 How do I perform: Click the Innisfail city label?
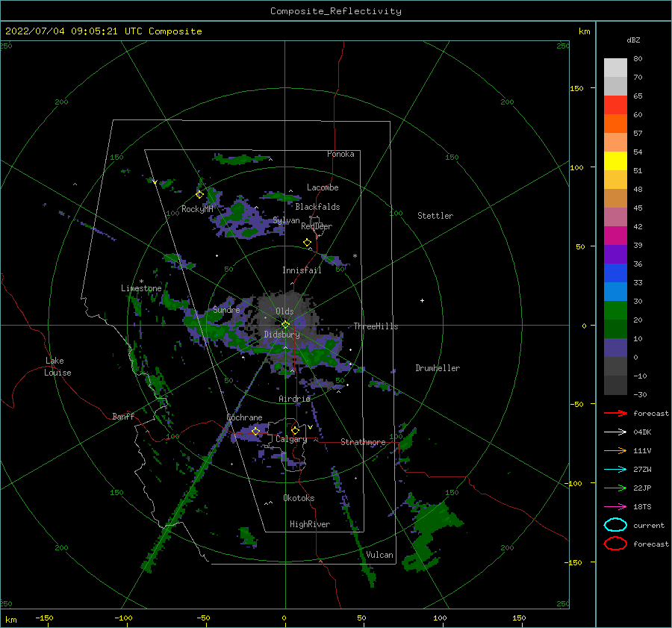(x=302, y=270)
